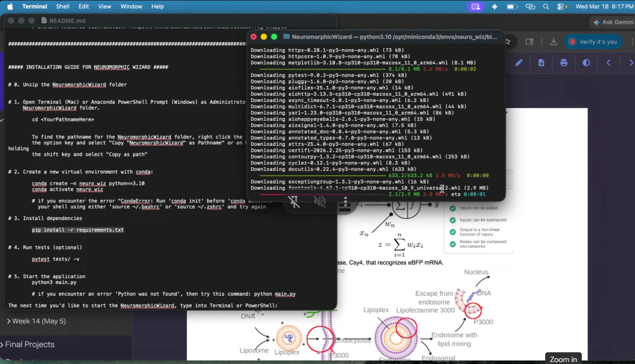Open the Terminal app menu

35,6
